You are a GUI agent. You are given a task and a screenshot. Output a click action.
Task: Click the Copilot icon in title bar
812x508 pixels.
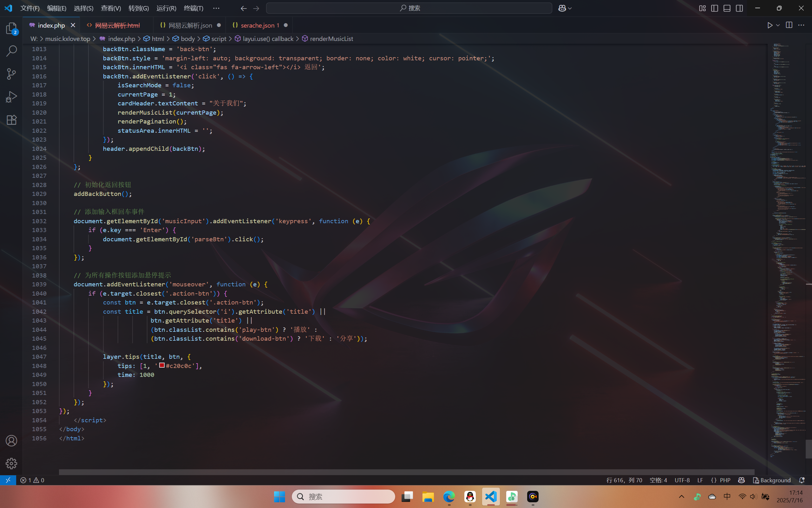pos(562,8)
